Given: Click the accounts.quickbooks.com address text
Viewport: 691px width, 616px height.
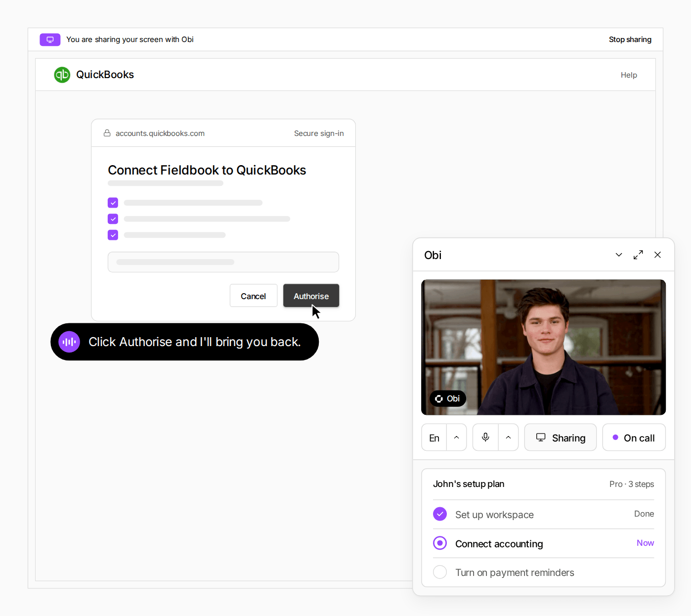Looking at the screenshot, I should tap(160, 133).
